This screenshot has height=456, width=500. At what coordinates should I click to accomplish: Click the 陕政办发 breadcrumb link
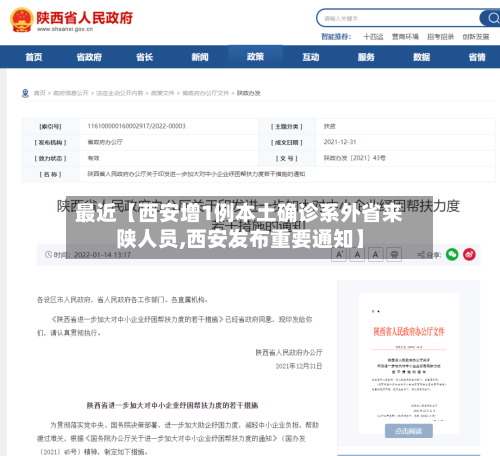tap(248, 93)
